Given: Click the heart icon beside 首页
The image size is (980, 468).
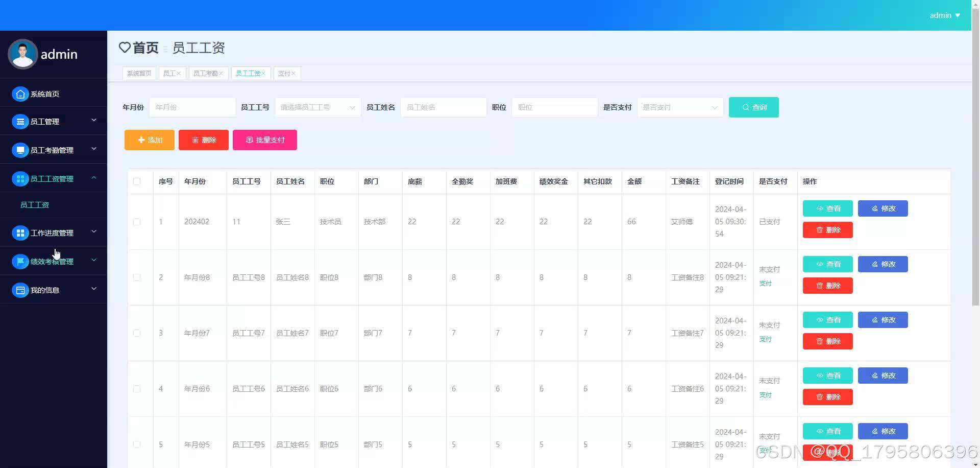Looking at the screenshot, I should [x=125, y=48].
